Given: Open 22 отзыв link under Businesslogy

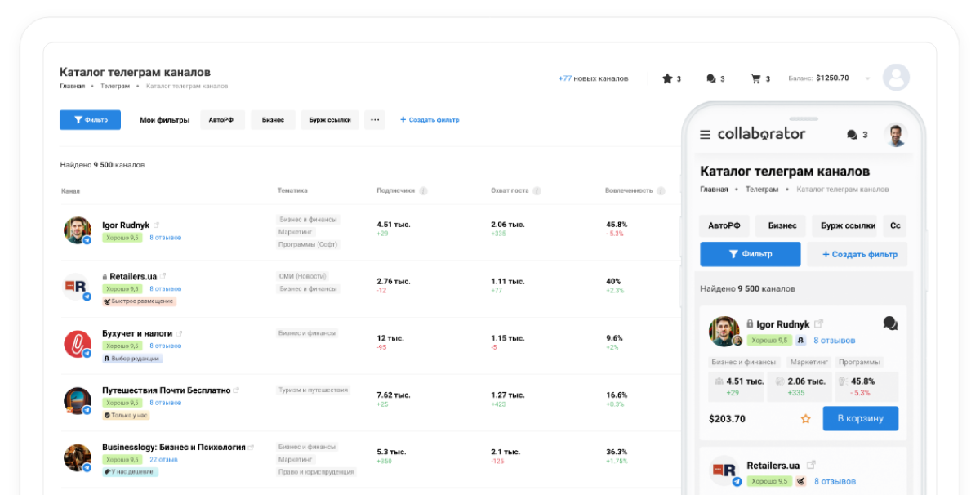Looking at the screenshot, I should click(x=163, y=460).
